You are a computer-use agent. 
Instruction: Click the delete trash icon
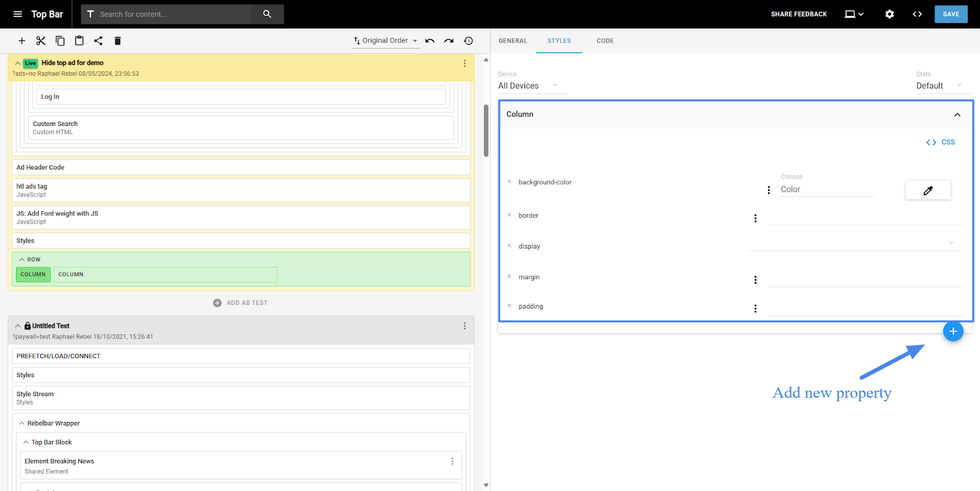(x=117, y=41)
